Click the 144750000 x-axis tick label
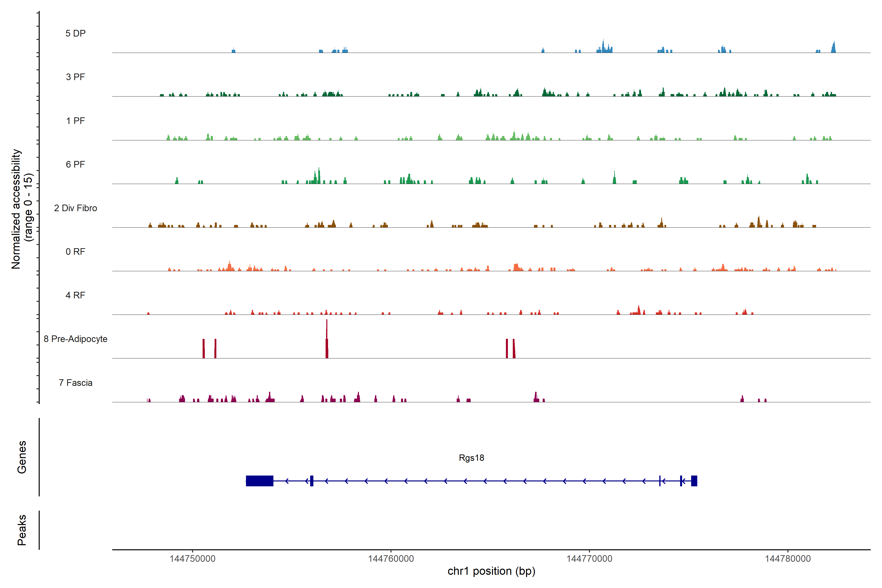The height and width of the screenshot is (588, 882). click(192, 559)
